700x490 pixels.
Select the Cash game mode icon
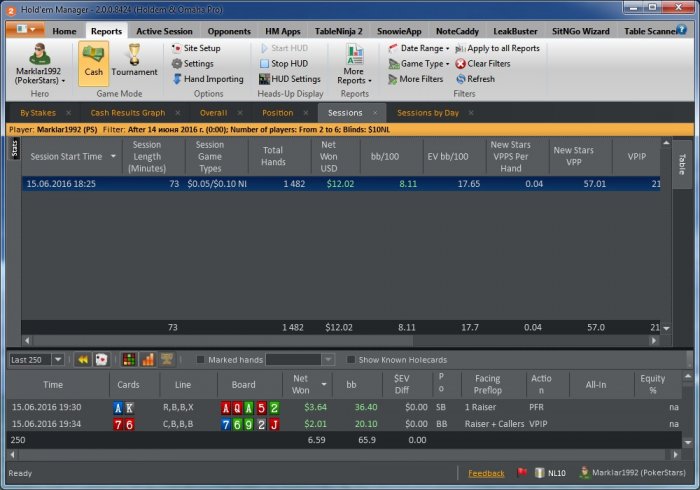click(x=93, y=60)
